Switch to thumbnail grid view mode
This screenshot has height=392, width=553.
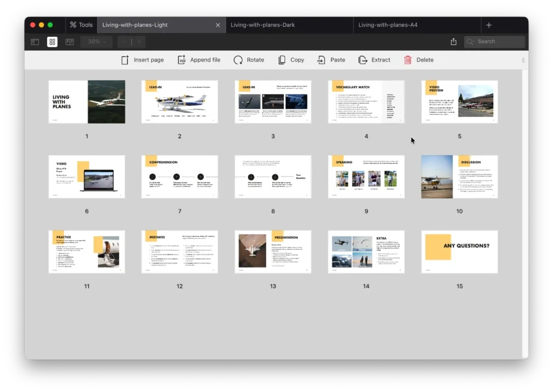[x=52, y=42]
